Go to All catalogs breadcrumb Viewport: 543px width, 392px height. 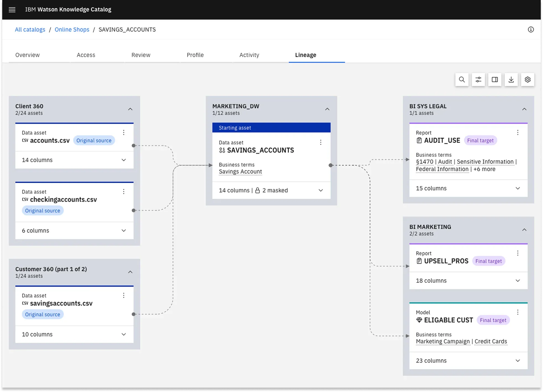click(30, 30)
